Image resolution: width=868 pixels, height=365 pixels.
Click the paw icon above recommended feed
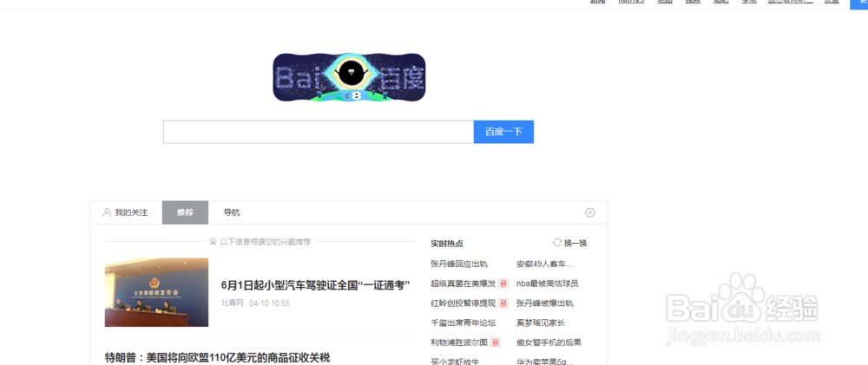point(214,242)
